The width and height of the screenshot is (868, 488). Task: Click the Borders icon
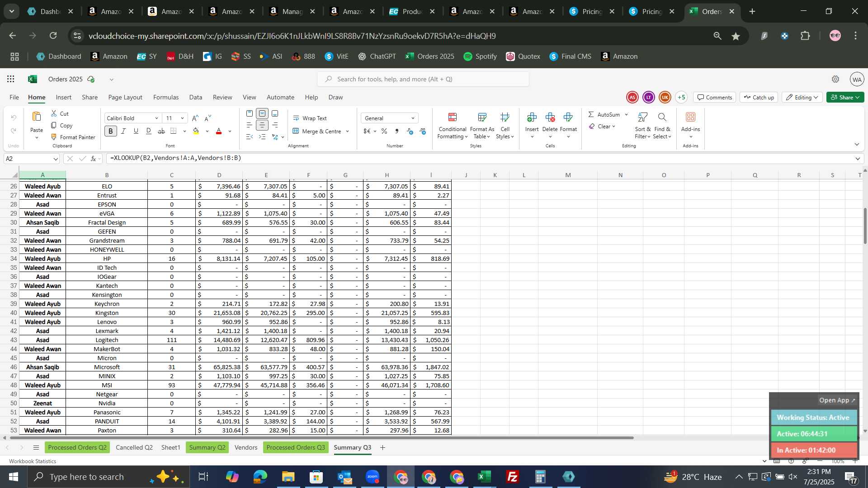pos(174,131)
